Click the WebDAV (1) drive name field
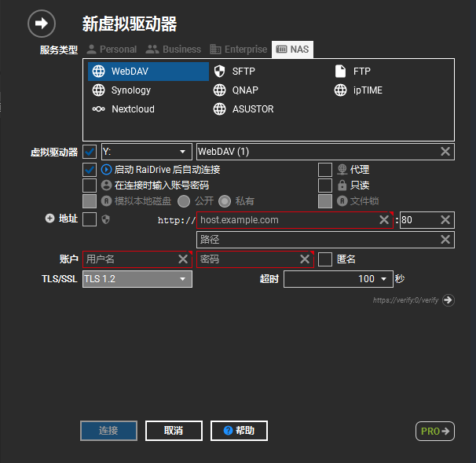The image size is (476, 463). (325, 152)
